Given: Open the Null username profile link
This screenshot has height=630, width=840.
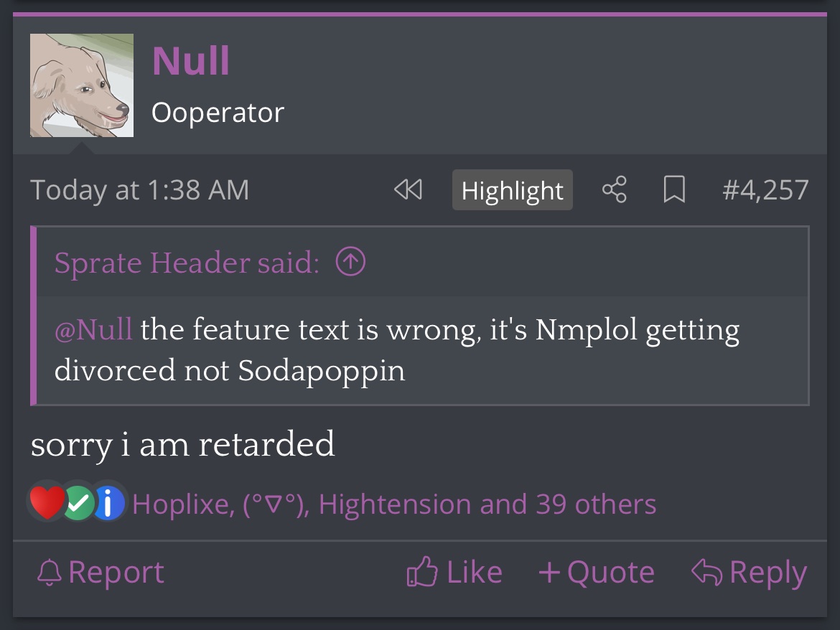Looking at the screenshot, I should (x=191, y=60).
